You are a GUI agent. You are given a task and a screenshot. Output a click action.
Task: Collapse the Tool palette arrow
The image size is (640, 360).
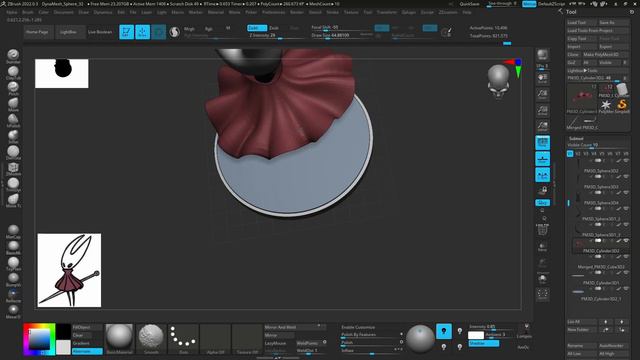click(x=560, y=11)
